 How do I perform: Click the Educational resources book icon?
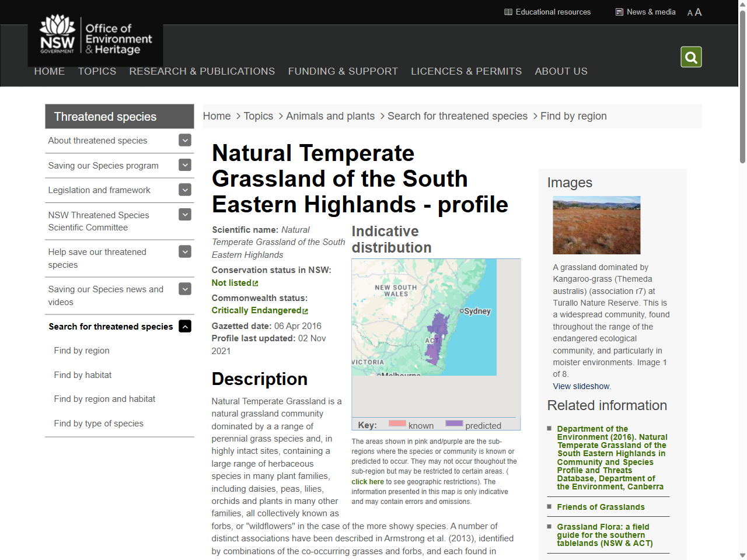point(507,12)
